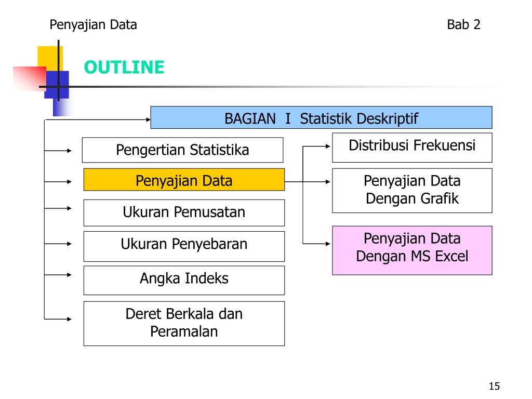Open Penyajian Data Dengan MS Excel box
The width and height of the screenshot is (532, 399).
tap(412, 250)
